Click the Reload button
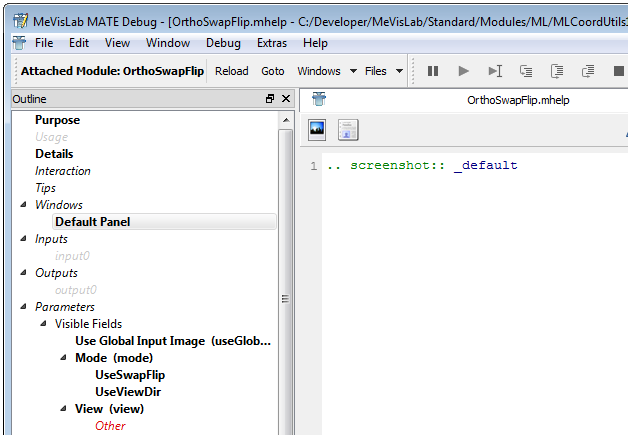The width and height of the screenshot is (628, 435). click(x=232, y=71)
